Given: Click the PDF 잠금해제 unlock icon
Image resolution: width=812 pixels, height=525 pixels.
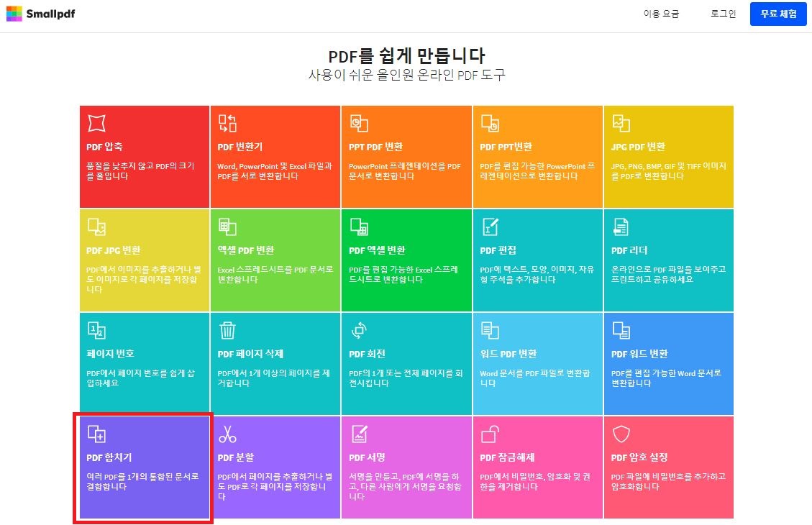Looking at the screenshot, I should (x=490, y=434).
